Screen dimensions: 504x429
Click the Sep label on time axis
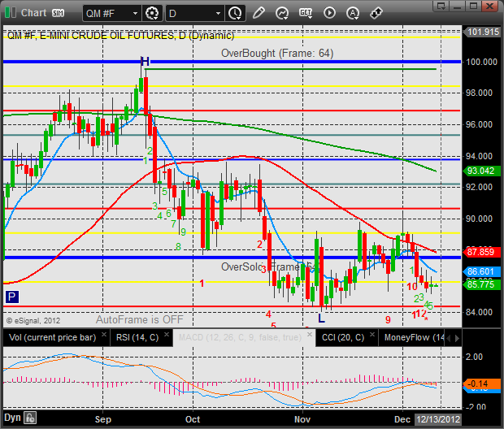[x=103, y=419]
